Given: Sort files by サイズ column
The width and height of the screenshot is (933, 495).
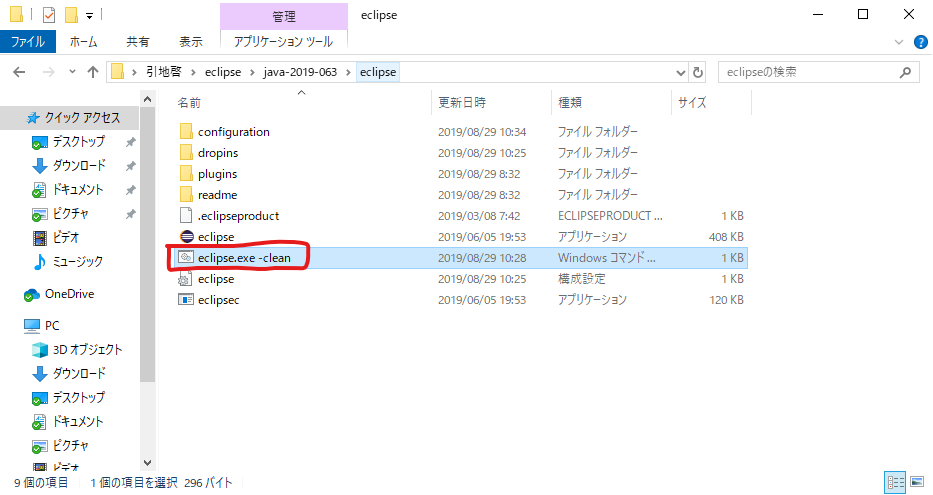Looking at the screenshot, I should click(x=692, y=103).
